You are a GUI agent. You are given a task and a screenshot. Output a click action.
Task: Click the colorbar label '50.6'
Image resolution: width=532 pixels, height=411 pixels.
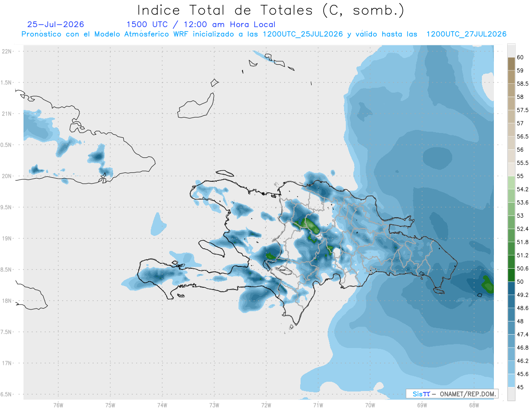point(523,269)
